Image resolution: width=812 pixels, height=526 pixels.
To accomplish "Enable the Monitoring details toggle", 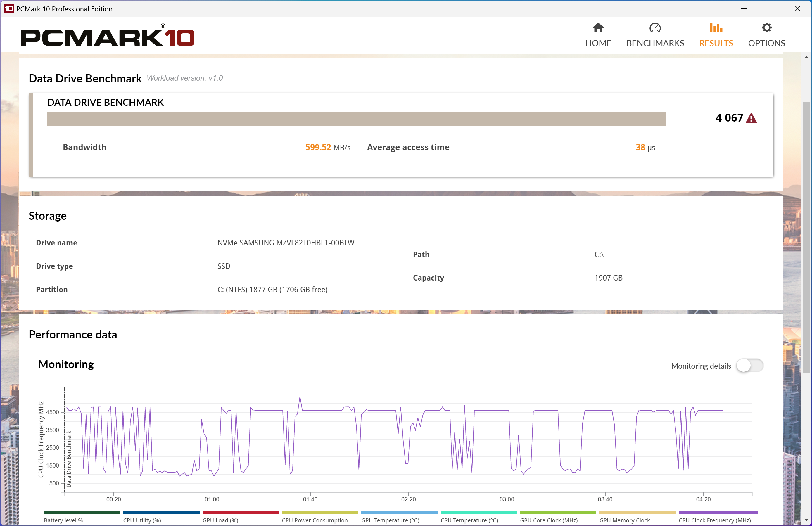I will [x=749, y=366].
